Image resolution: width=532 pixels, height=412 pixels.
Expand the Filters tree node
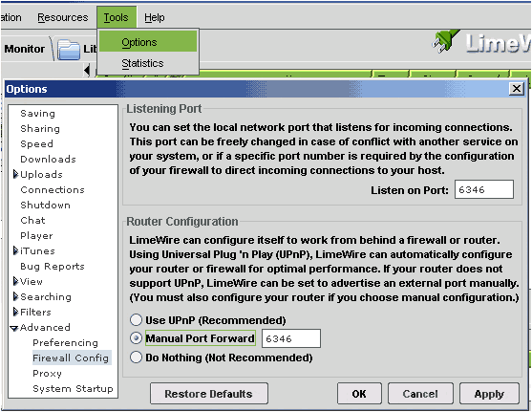tap(15, 312)
